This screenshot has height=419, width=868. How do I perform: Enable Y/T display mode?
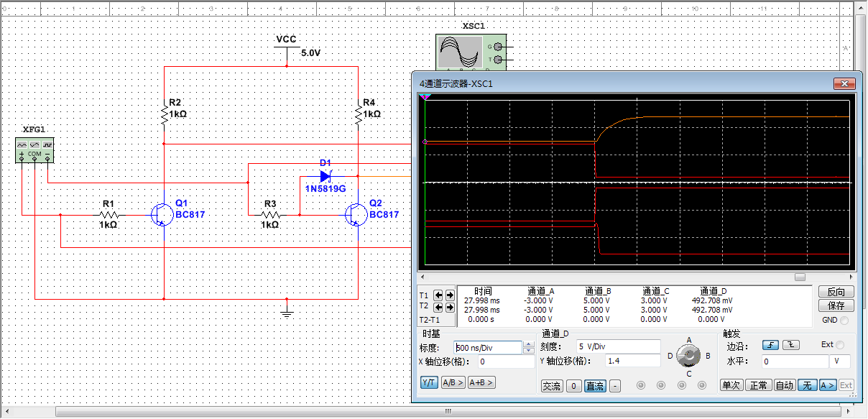pos(429,383)
